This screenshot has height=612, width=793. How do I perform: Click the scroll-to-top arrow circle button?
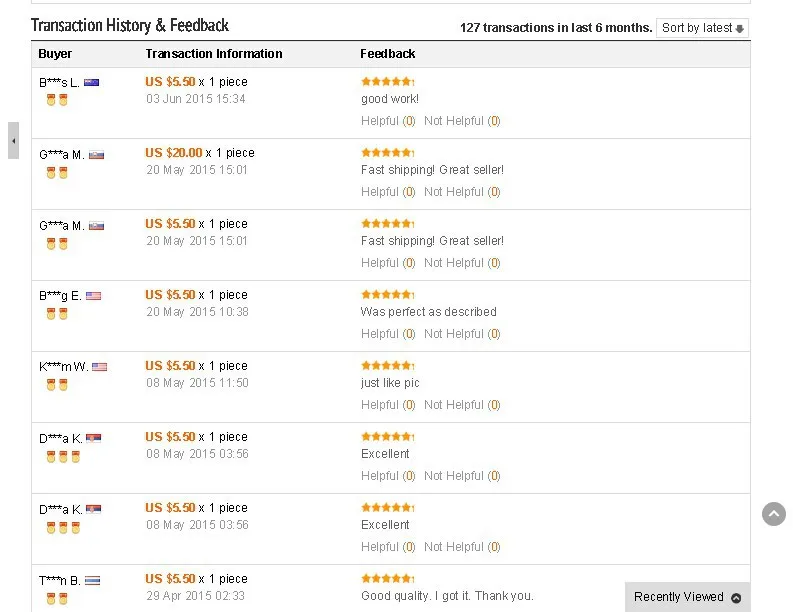click(x=774, y=514)
